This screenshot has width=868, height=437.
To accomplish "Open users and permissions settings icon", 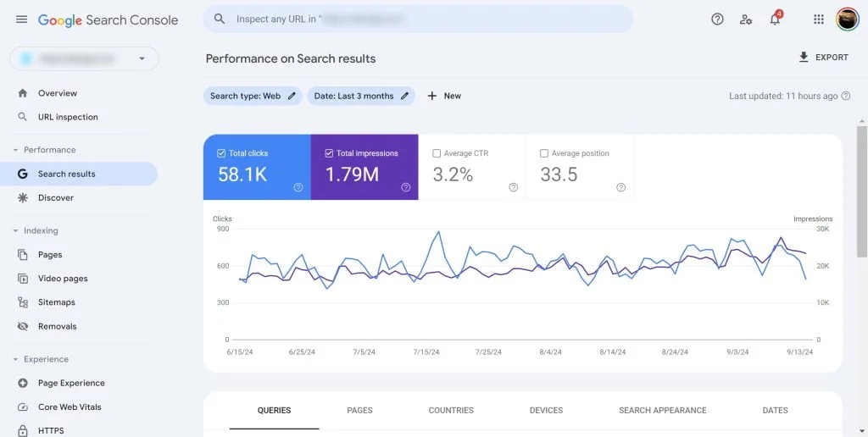I will point(746,19).
